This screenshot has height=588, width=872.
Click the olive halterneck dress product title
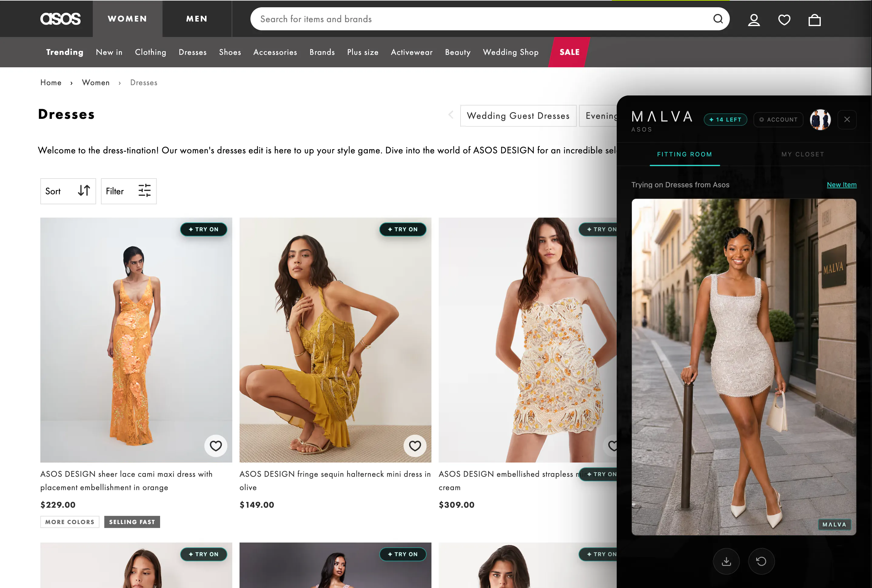pos(335,481)
